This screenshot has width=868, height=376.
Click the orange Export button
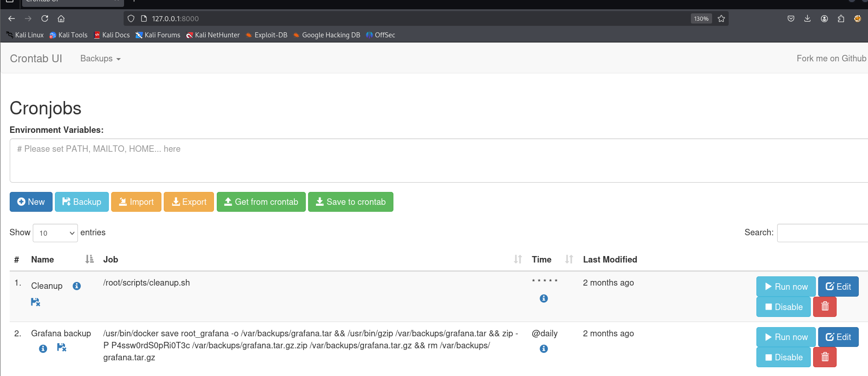point(189,202)
